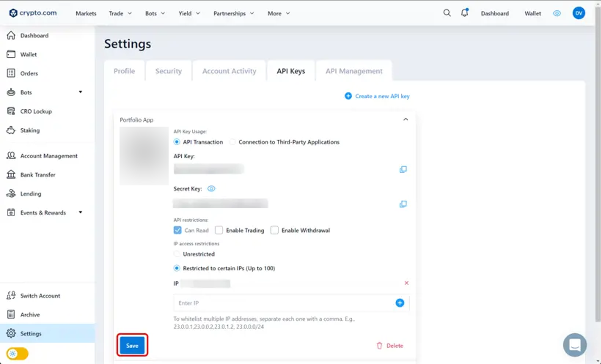Screen dimensions: 601x364
Task: Add the entered IP with plus icon
Action: [400, 303]
